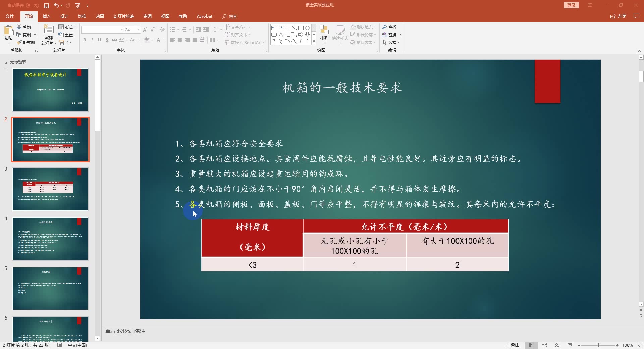The image size is (644, 349).
Task: Select the Right Arrow shape in gallery
Action: click(x=301, y=34)
